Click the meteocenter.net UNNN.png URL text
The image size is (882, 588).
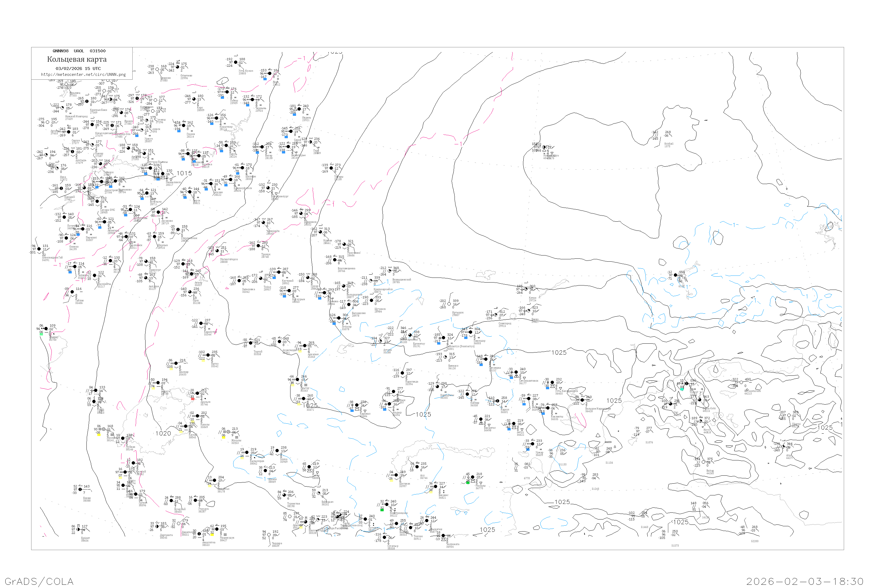click(83, 75)
